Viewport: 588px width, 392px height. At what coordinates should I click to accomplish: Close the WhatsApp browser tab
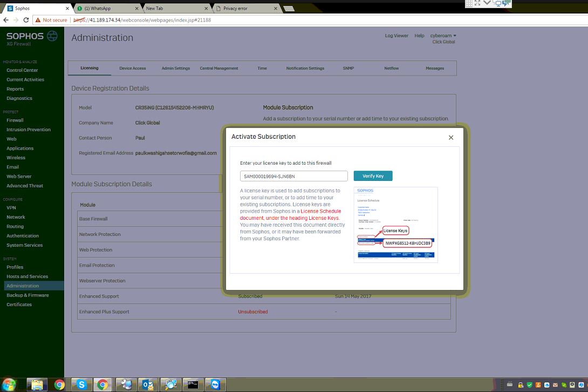coord(136,8)
